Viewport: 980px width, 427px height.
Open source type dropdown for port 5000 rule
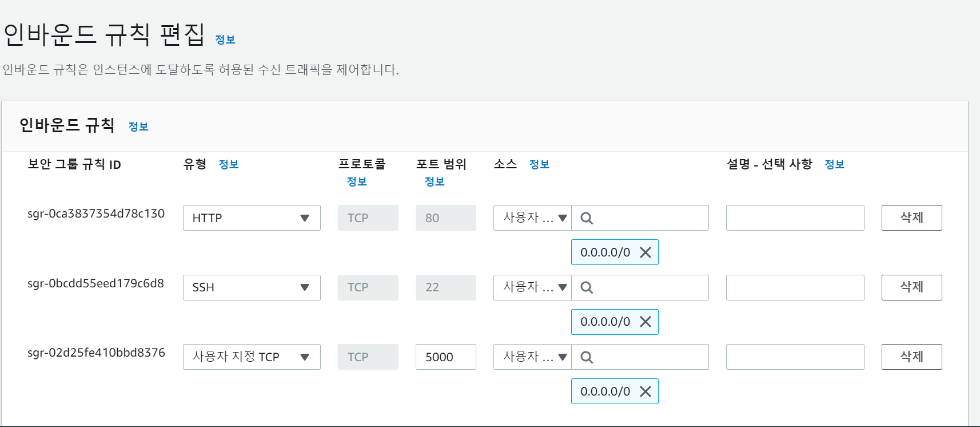[x=532, y=357]
